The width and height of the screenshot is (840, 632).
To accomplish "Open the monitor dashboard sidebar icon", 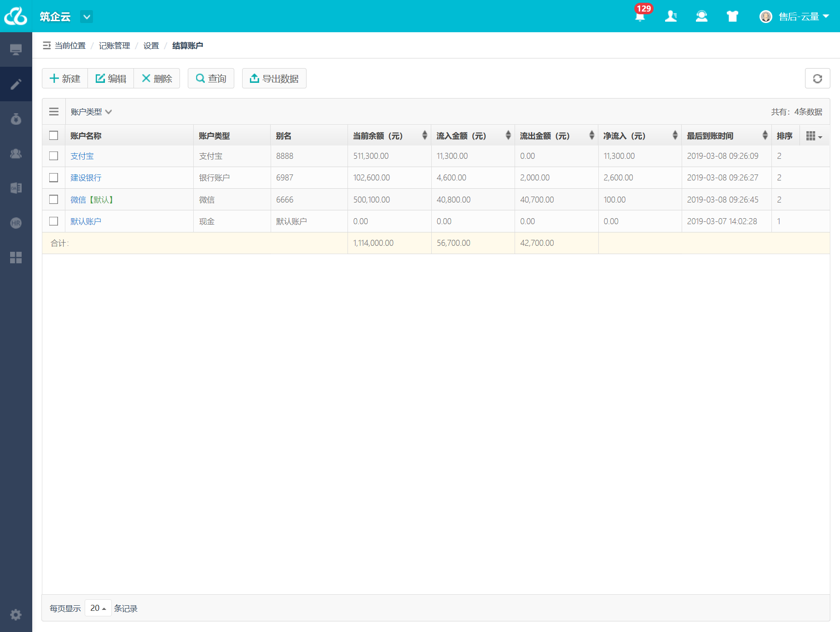I will [16, 49].
